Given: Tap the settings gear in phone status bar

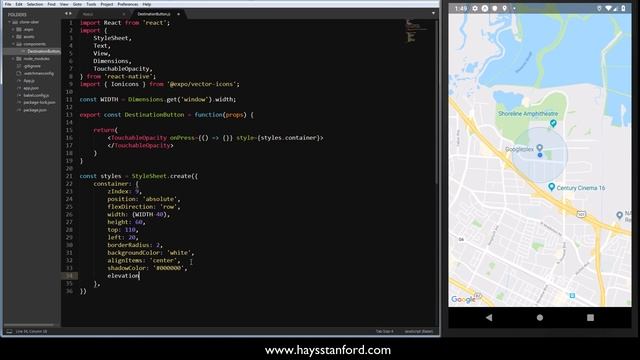Looking at the screenshot, I should 475,8.
